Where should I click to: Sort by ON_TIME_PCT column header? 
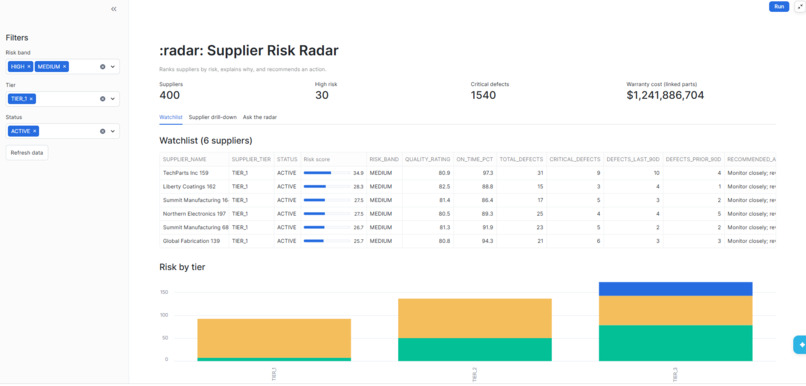pyautogui.click(x=475, y=159)
